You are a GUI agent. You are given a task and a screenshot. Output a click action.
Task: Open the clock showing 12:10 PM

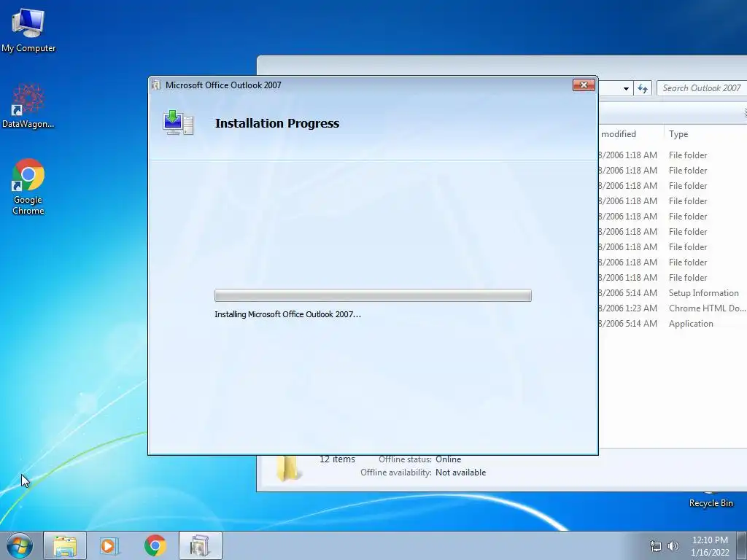[710, 546]
